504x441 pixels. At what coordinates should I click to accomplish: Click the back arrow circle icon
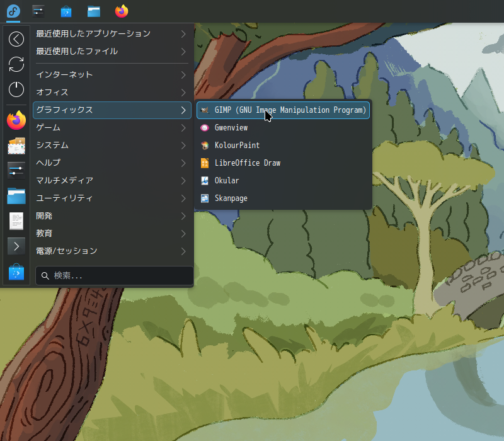[x=16, y=39]
